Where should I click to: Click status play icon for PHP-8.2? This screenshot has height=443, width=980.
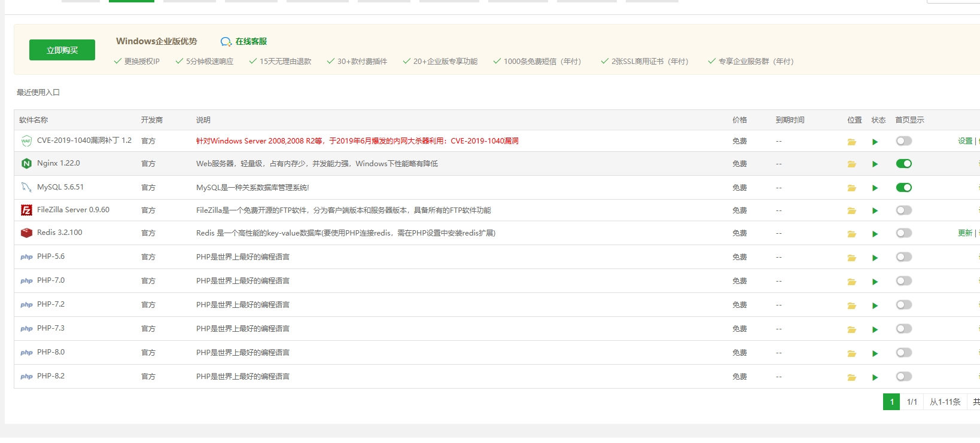pos(875,377)
